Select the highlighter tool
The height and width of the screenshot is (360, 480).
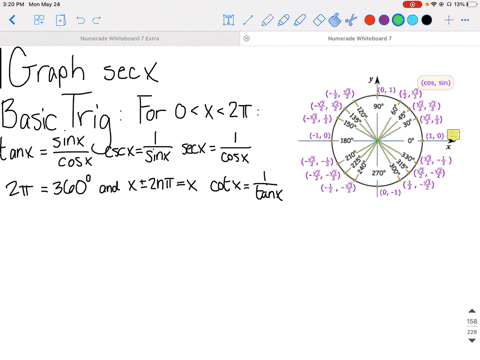pyautogui.click(x=300, y=20)
